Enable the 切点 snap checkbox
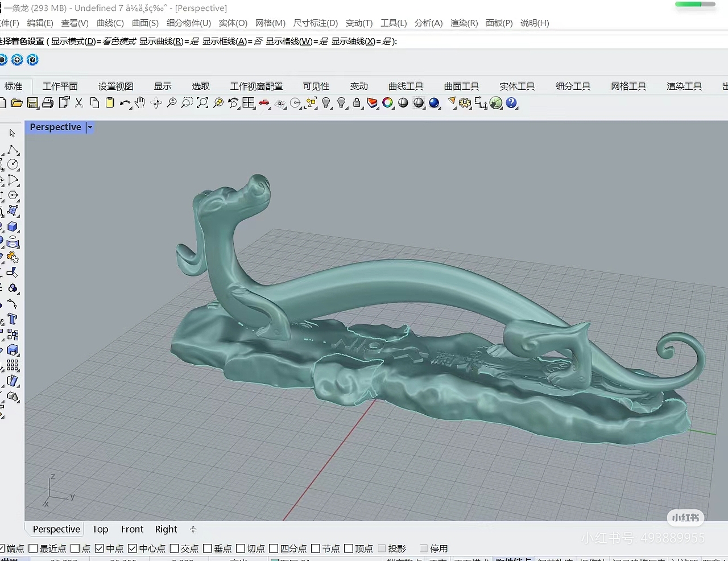728x561 pixels. (241, 548)
